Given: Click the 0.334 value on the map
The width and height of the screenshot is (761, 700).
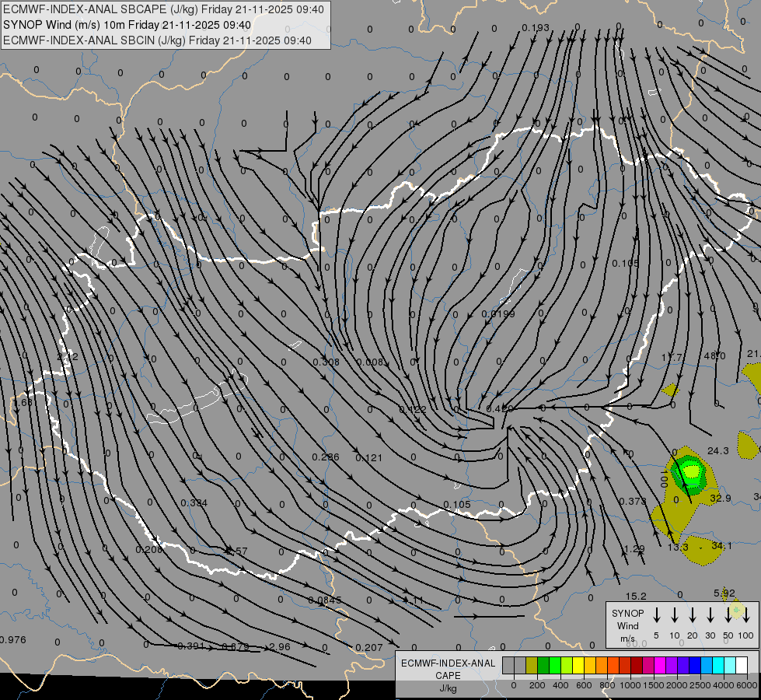Looking at the screenshot, I should 194,502.
